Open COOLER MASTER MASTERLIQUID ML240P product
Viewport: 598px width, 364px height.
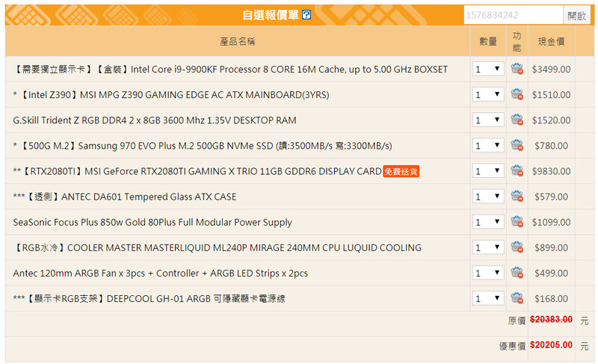(217, 247)
